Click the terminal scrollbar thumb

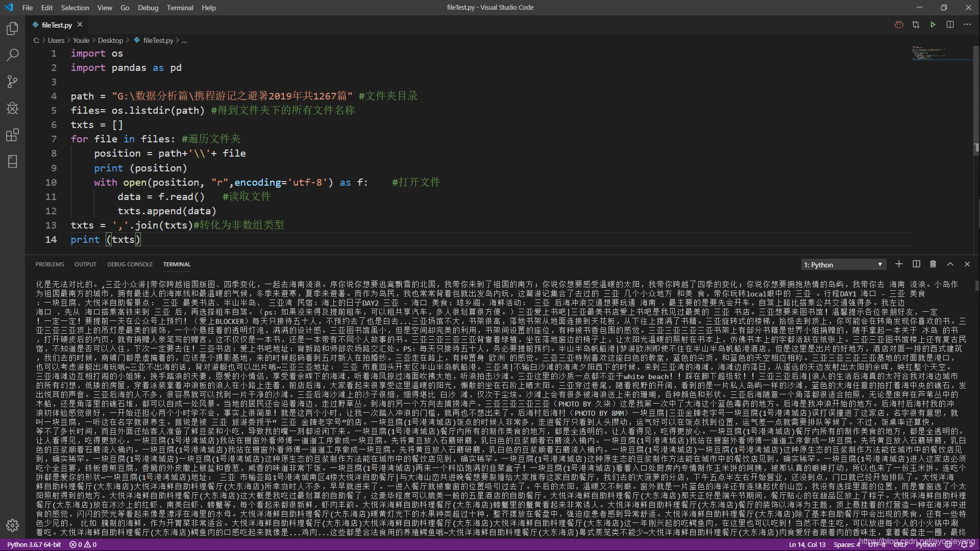tap(976, 286)
